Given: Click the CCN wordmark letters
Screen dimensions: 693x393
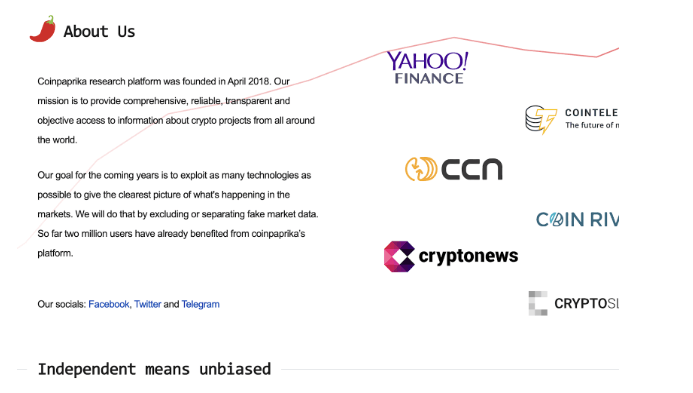Looking at the screenshot, I should tap(472, 169).
